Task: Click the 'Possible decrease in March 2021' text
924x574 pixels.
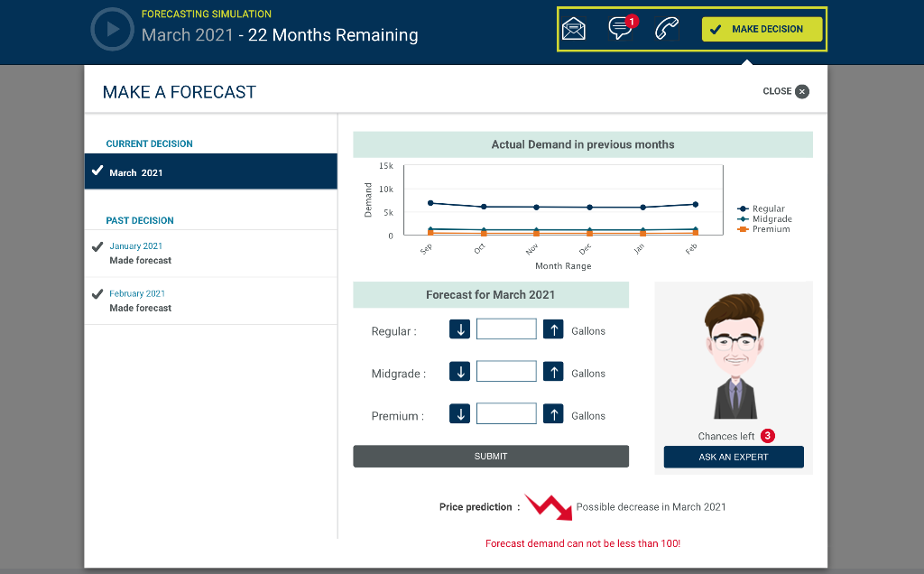Action: (651, 507)
